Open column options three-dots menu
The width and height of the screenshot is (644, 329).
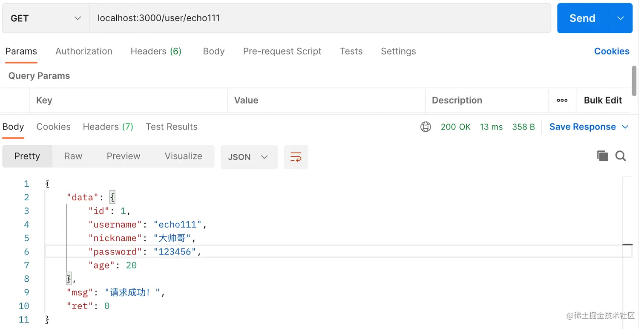pos(562,101)
